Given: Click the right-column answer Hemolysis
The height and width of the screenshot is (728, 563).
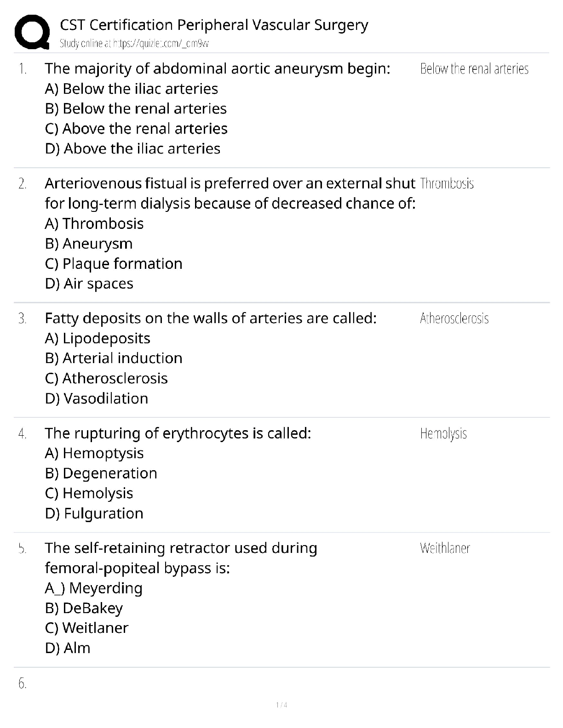Looking at the screenshot, I should pyautogui.click(x=443, y=433).
